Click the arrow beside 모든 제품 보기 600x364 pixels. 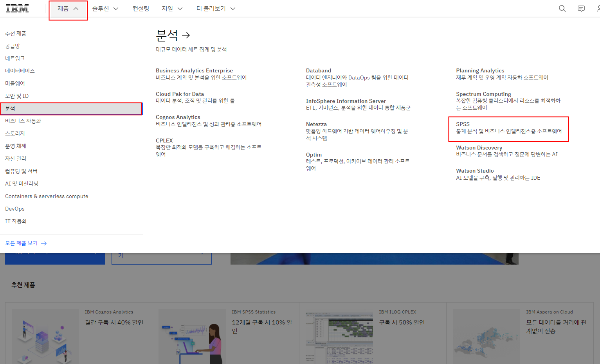coord(44,243)
